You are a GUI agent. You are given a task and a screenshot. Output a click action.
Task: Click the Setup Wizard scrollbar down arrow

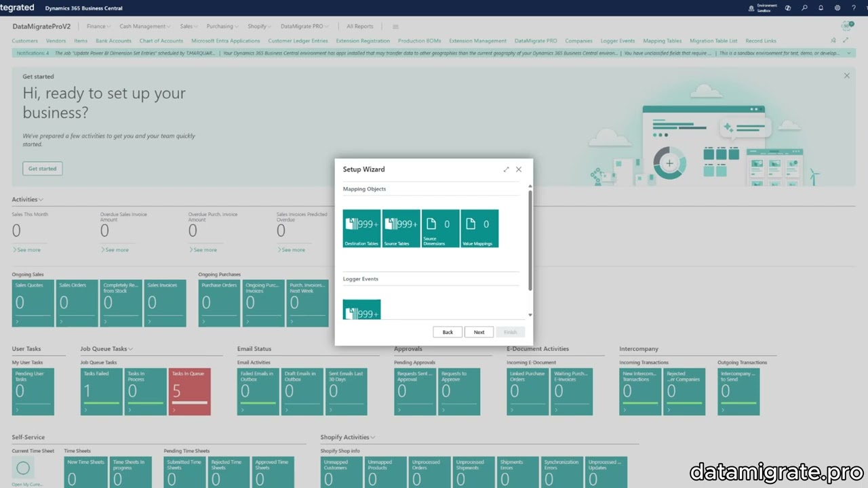pyautogui.click(x=530, y=315)
